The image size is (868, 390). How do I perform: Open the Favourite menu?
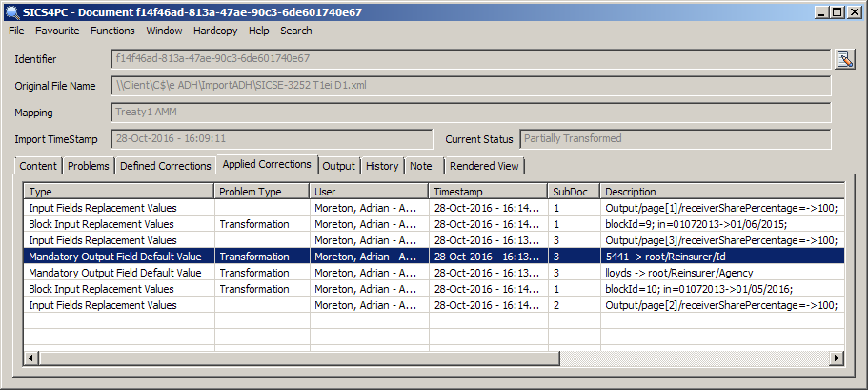pyautogui.click(x=57, y=31)
